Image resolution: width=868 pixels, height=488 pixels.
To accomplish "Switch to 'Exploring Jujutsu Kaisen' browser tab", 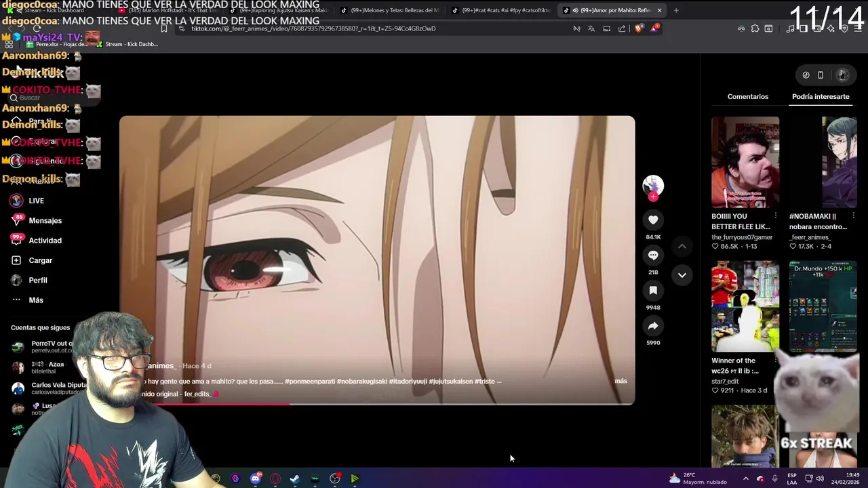I will pyautogui.click(x=279, y=10).
